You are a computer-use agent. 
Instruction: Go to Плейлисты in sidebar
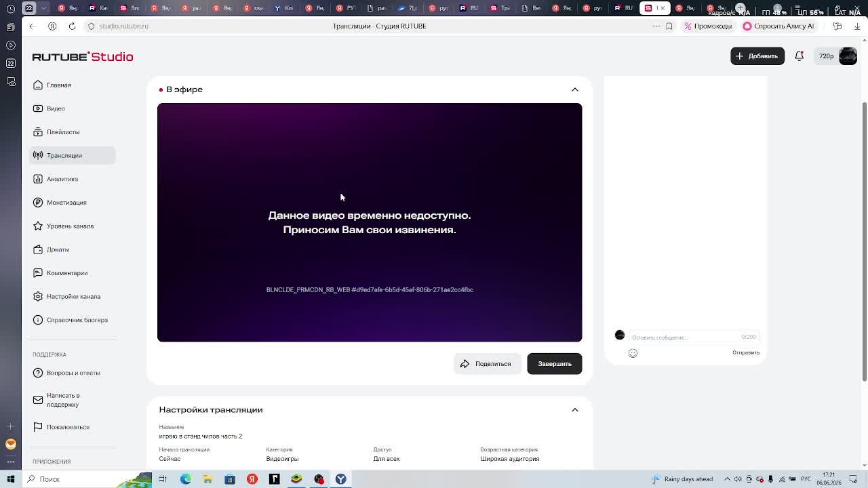tap(72, 132)
